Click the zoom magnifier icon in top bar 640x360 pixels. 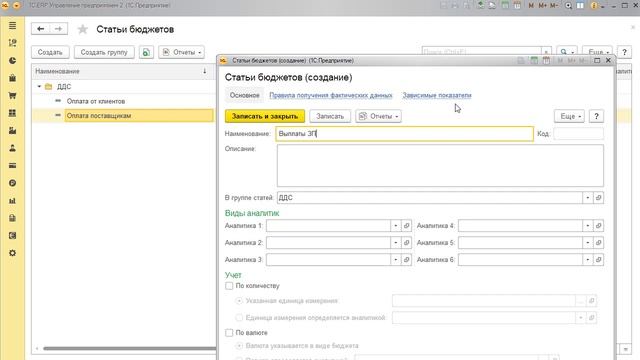coord(568,6)
